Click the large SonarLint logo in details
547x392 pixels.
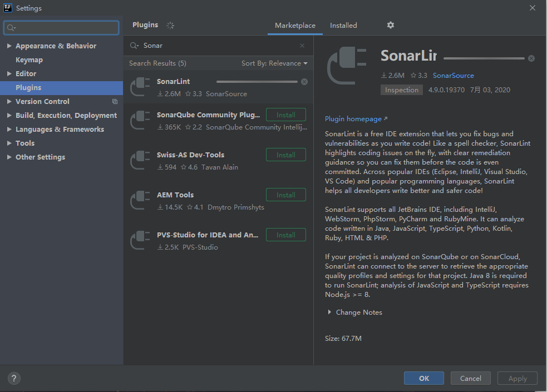[x=347, y=66]
